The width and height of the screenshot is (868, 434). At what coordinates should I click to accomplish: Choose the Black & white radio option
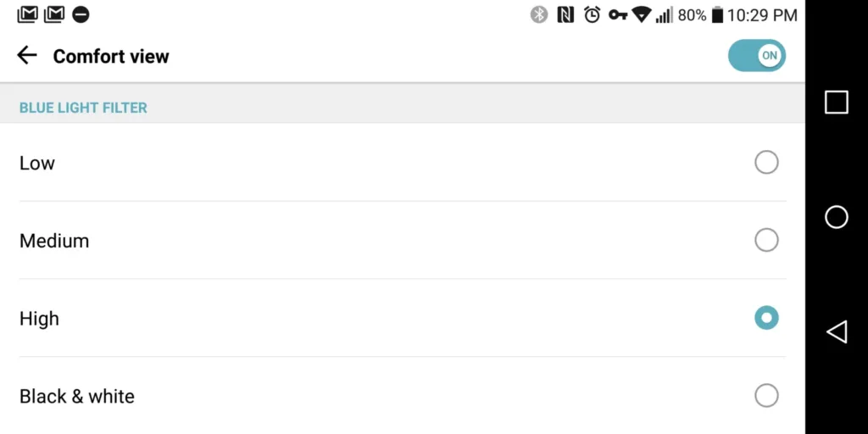(x=766, y=396)
